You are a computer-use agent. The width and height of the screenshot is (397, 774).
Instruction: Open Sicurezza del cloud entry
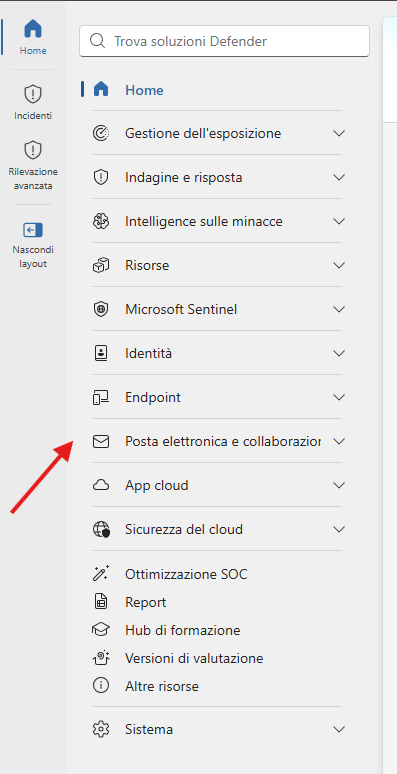tap(217, 529)
